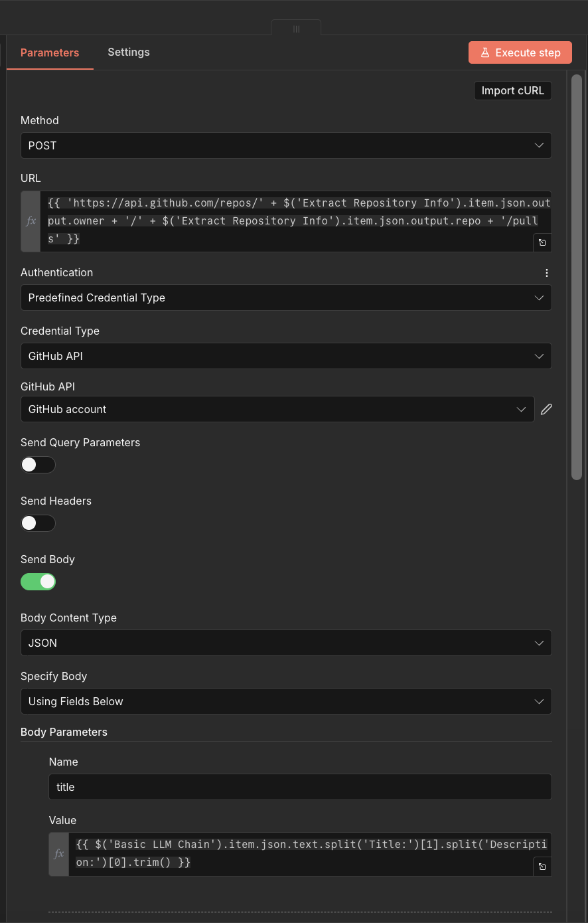Click the Import cURL button

pyautogui.click(x=512, y=90)
